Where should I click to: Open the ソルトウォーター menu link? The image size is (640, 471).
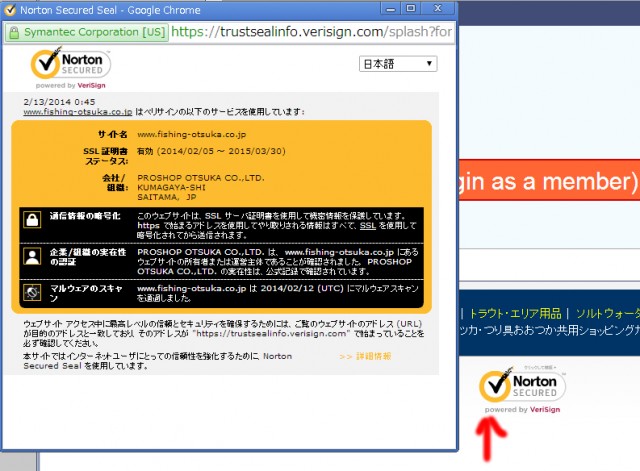(x=605, y=312)
